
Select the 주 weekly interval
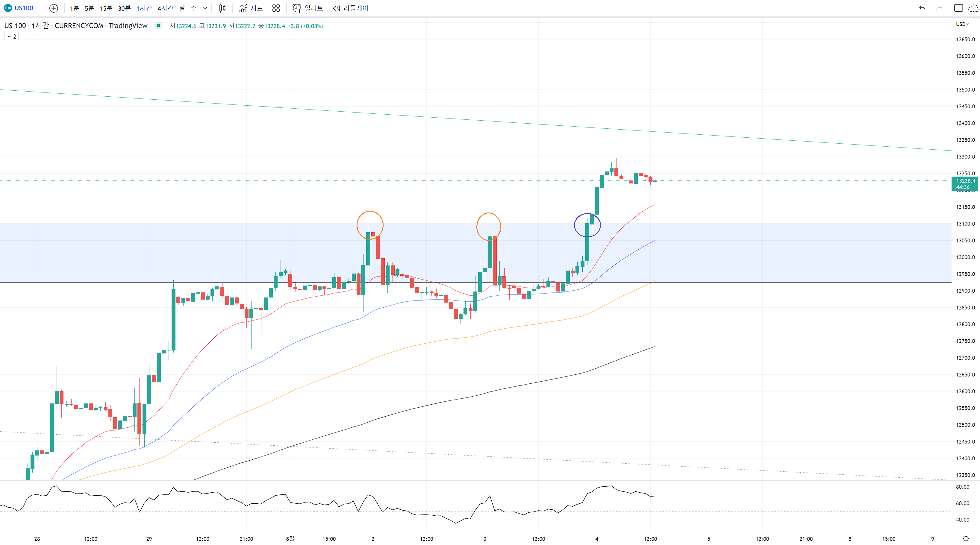(194, 8)
